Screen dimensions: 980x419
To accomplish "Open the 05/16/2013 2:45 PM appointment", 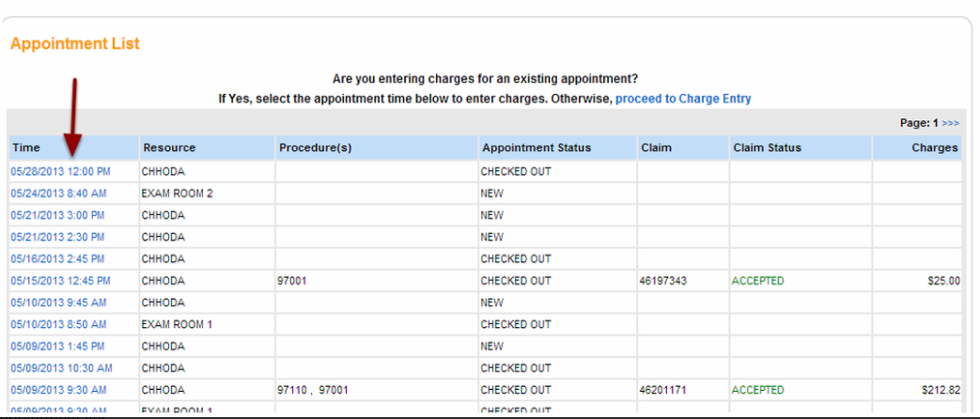I will [x=57, y=258].
